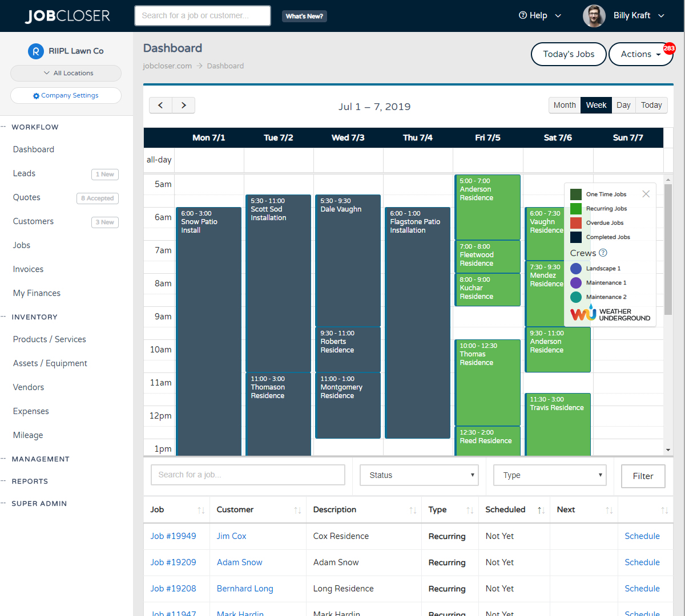Sort the jobs table by Customer

tap(297, 509)
